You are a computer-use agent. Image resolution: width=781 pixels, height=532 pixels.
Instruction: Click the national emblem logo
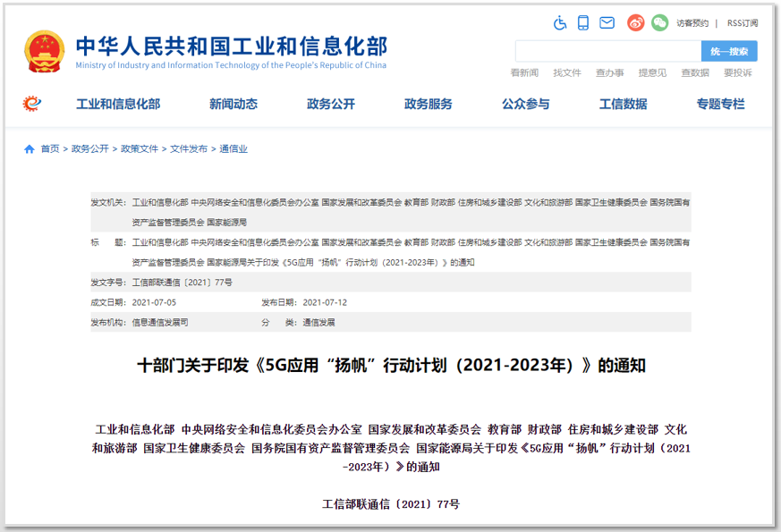coord(45,52)
